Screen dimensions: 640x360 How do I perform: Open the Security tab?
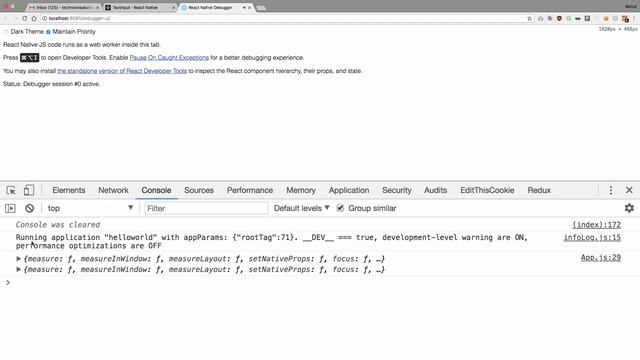[397, 190]
